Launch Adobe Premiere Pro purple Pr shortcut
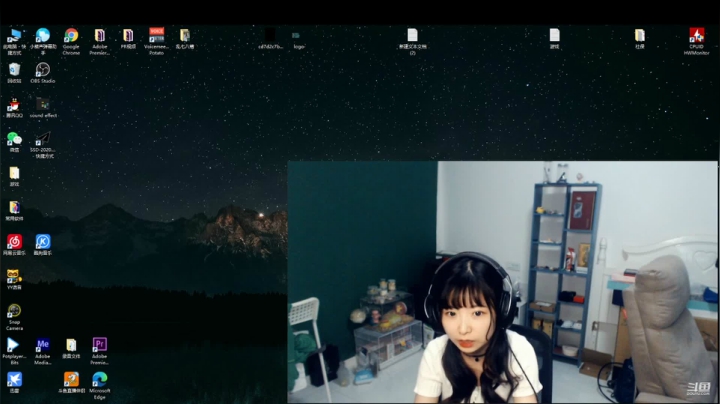The width and height of the screenshot is (720, 404). (x=100, y=344)
